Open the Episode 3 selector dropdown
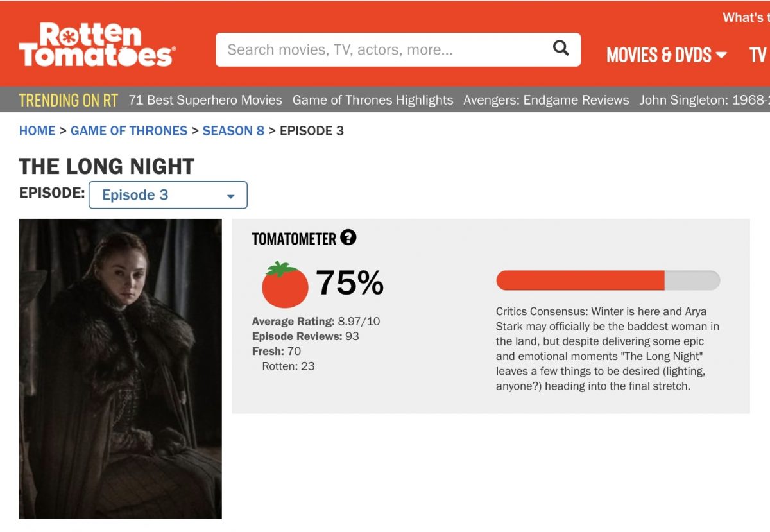The image size is (770, 532). 167,195
